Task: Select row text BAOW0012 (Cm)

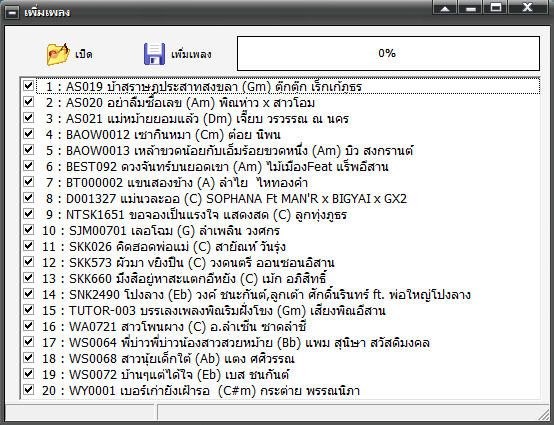Action: pyautogui.click(x=163, y=135)
